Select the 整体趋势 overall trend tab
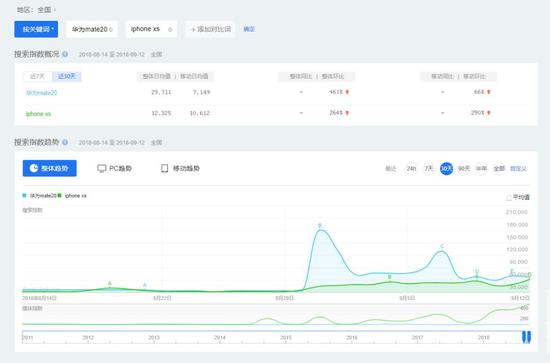The image size is (550, 363). pos(49,168)
